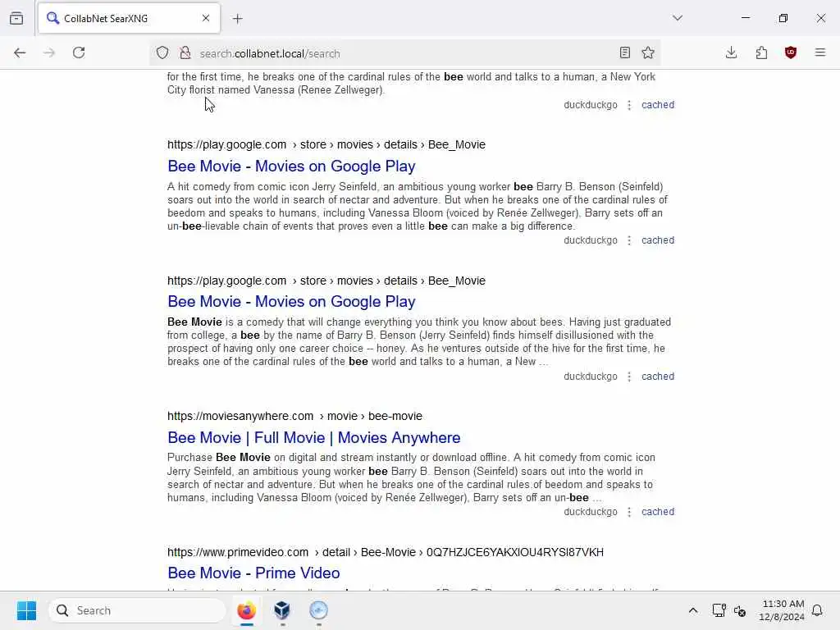Open the extensions puzzle icon
This screenshot has height=630, width=840.
[x=761, y=52]
